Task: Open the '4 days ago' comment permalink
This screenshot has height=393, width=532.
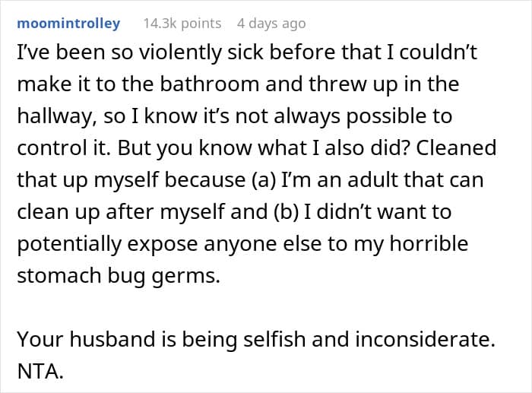Action: (271, 24)
